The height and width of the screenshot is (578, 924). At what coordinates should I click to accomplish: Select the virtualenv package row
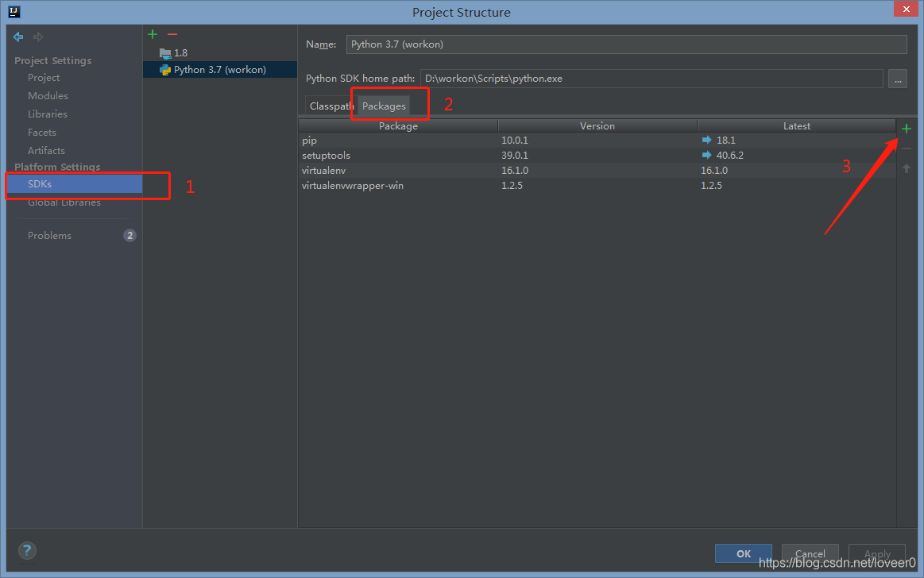pos(597,171)
